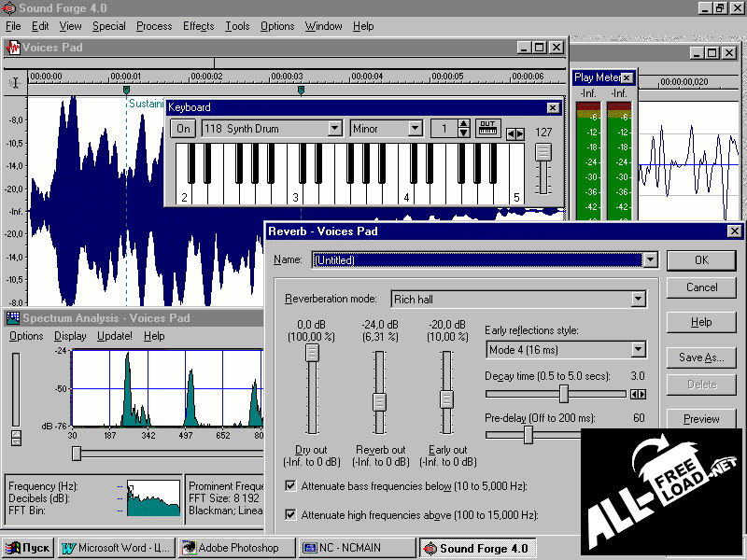The height and width of the screenshot is (560, 747).
Task: Open the Effects menu
Action: 198,26
